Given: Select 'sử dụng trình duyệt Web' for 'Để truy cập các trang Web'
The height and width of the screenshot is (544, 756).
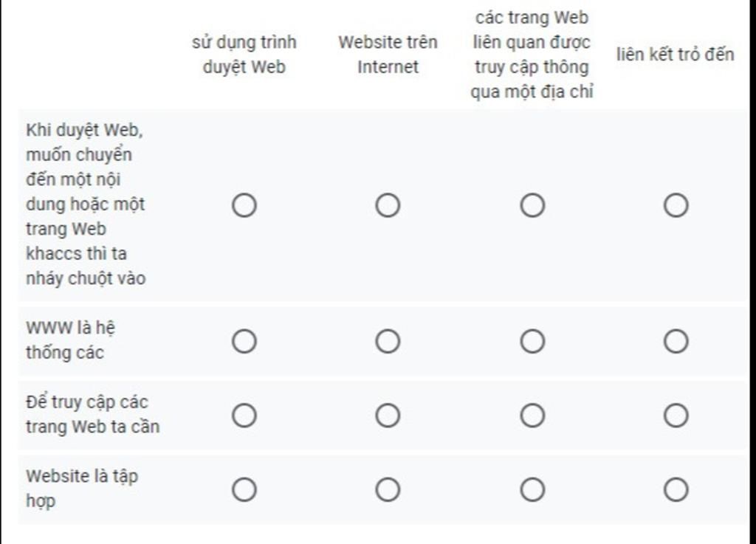Looking at the screenshot, I should click(x=244, y=416).
